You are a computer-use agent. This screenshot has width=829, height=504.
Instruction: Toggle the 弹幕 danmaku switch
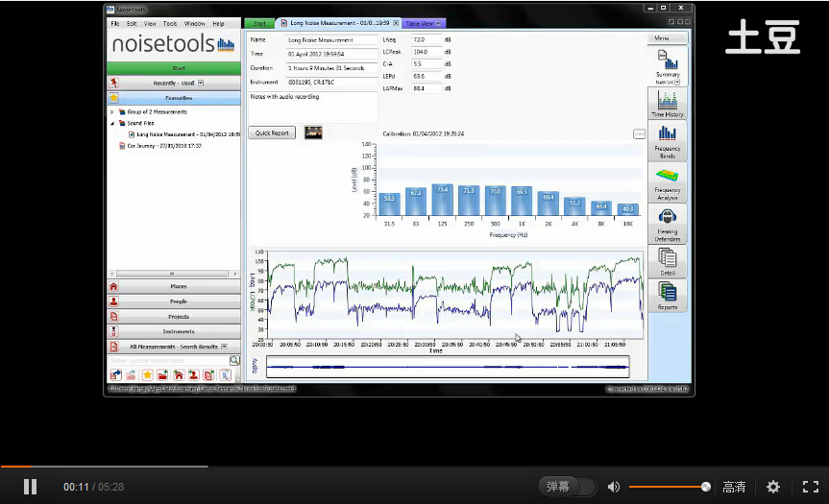tap(567, 487)
